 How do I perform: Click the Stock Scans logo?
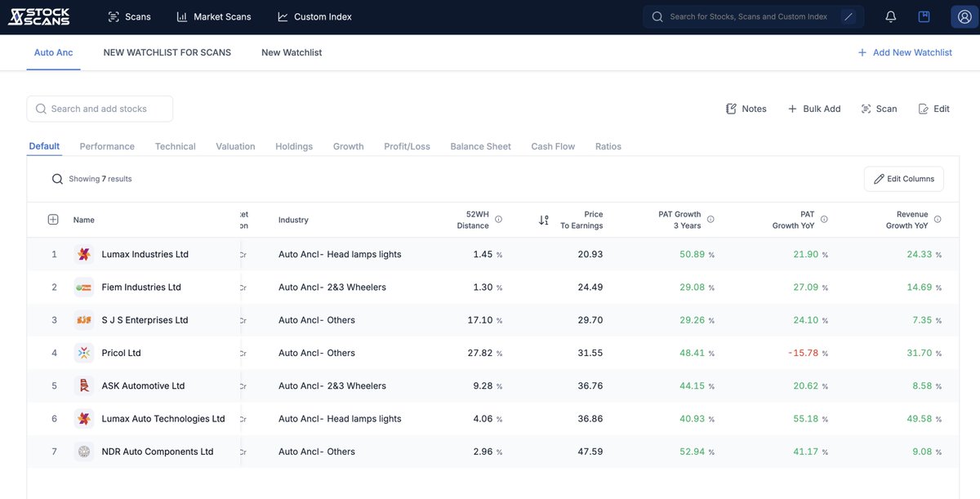[x=38, y=16]
